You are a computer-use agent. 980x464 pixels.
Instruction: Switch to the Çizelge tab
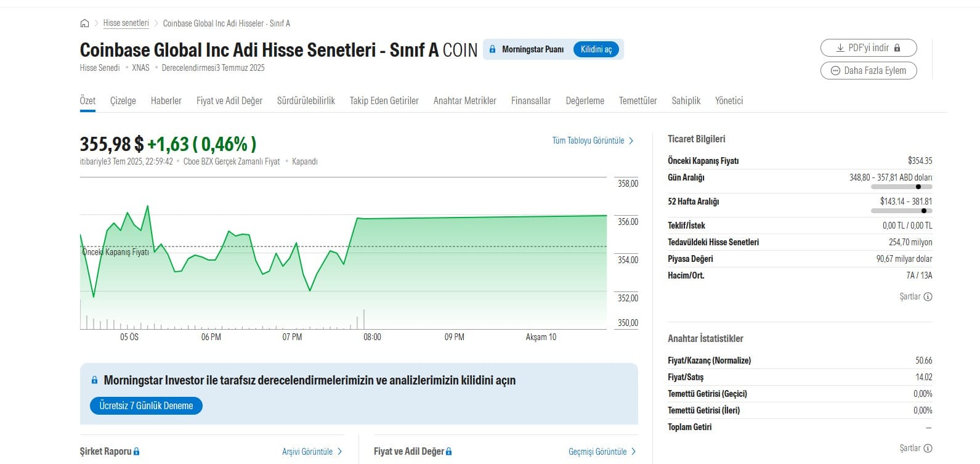point(123,100)
